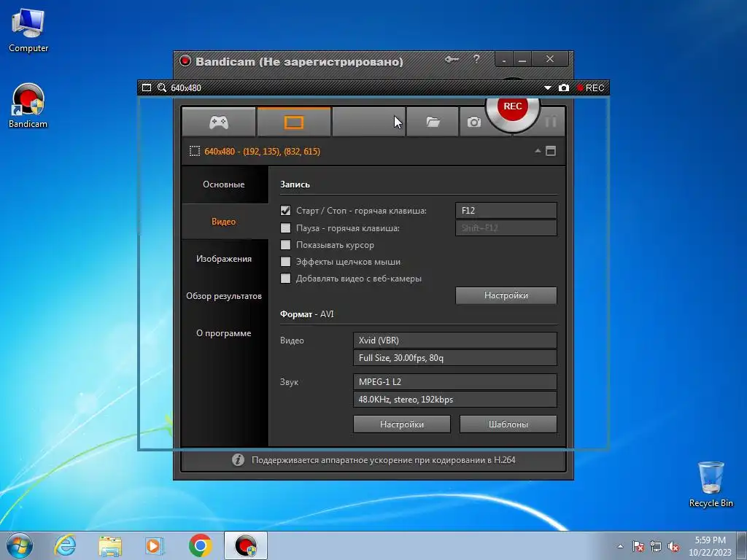
Task: Enable Показывать курсор checkbox
Action: tap(285, 245)
